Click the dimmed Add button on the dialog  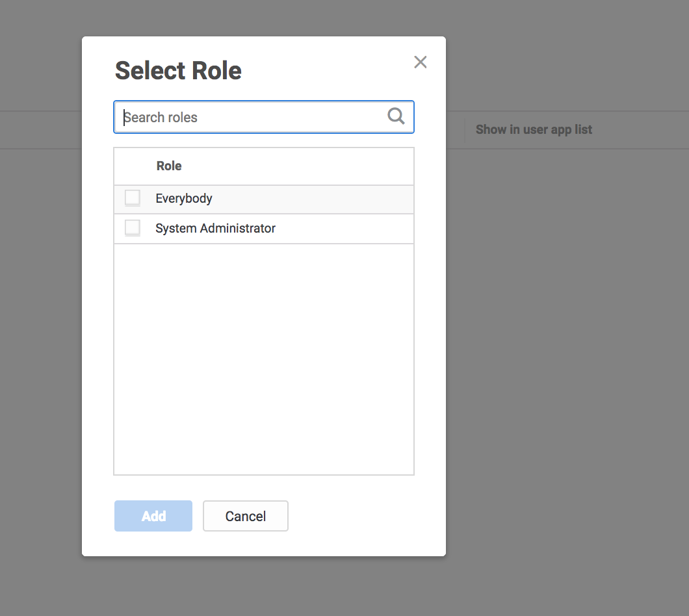coord(153,515)
